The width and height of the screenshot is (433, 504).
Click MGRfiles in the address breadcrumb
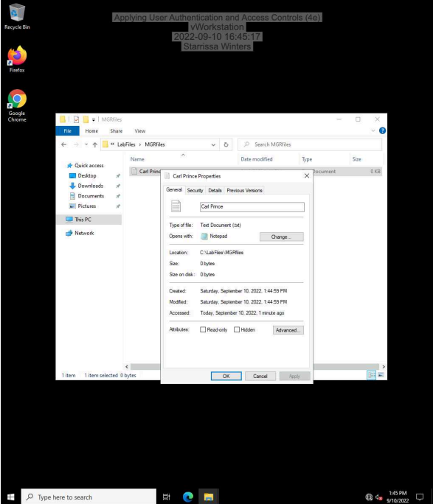(x=155, y=144)
